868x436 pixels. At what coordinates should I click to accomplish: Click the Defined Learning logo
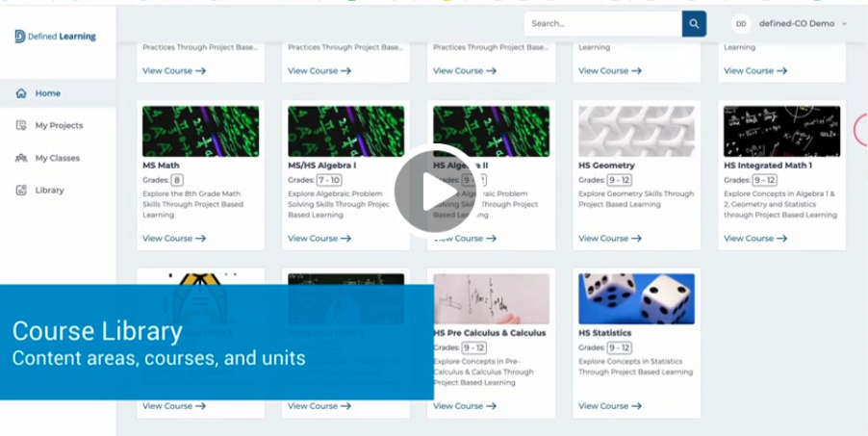(56, 37)
